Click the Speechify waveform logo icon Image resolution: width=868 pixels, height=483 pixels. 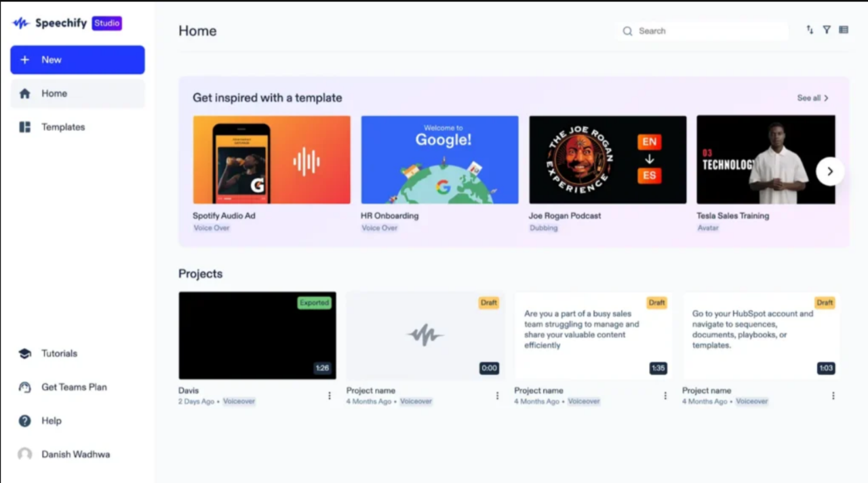[21, 23]
